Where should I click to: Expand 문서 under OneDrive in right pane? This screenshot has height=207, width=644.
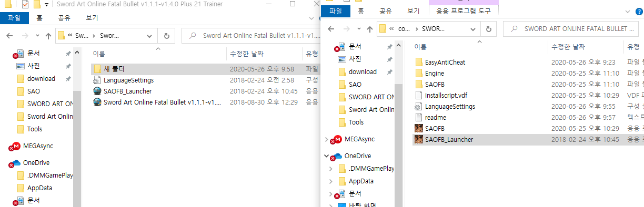[330, 194]
